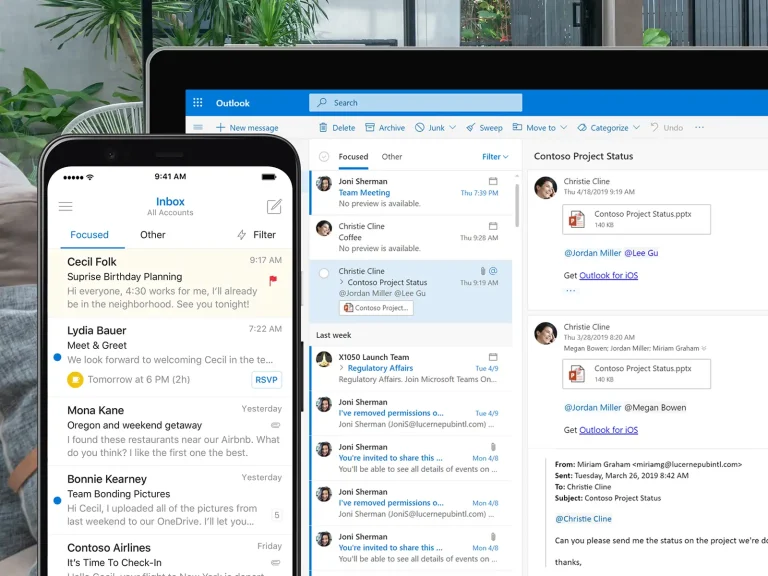
Task: Tap the yellow calendar event icon on phone
Action: coord(75,380)
